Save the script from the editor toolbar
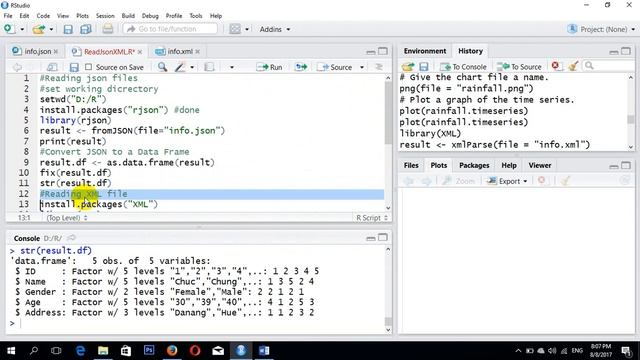This screenshot has height=360, width=640. 74,67
